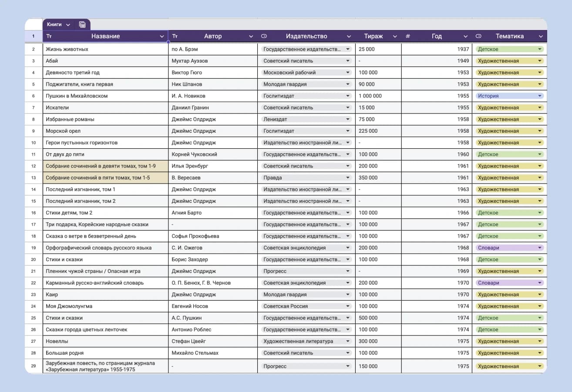The height and width of the screenshot is (392, 572).
Task: Click the dropdown type icon in Тематика header
Action: click(x=478, y=36)
